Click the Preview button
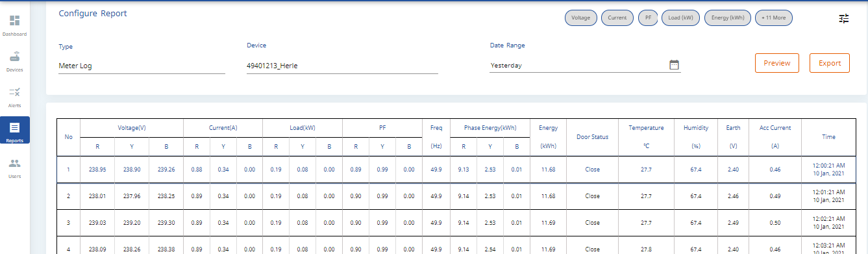The image size is (868, 254). pyautogui.click(x=777, y=63)
